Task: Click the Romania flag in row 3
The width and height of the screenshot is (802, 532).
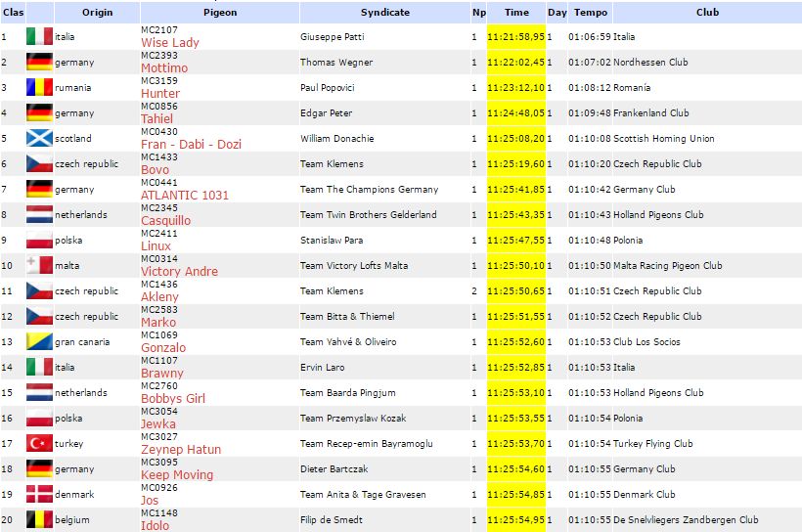Action: (x=39, y=87)
